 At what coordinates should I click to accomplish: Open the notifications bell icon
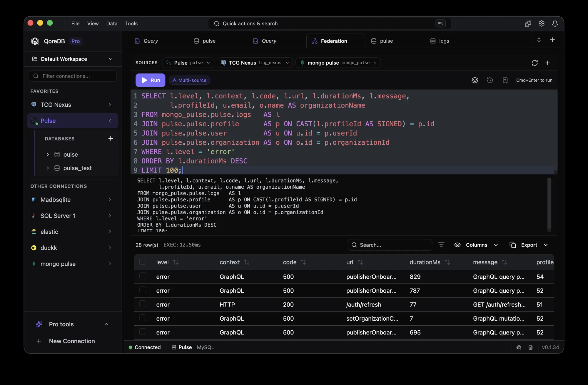click(x=555, y=24)
